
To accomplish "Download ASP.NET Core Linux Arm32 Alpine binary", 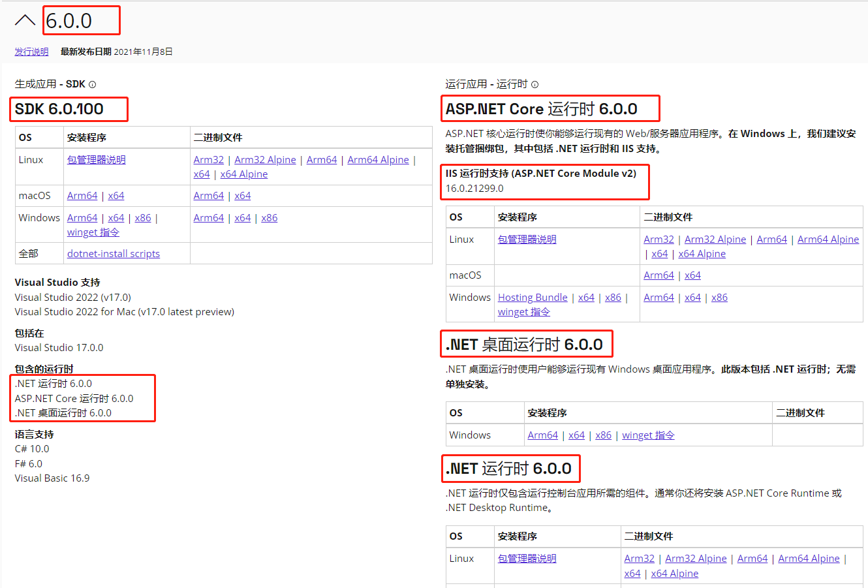I will [x=715, y=240].
